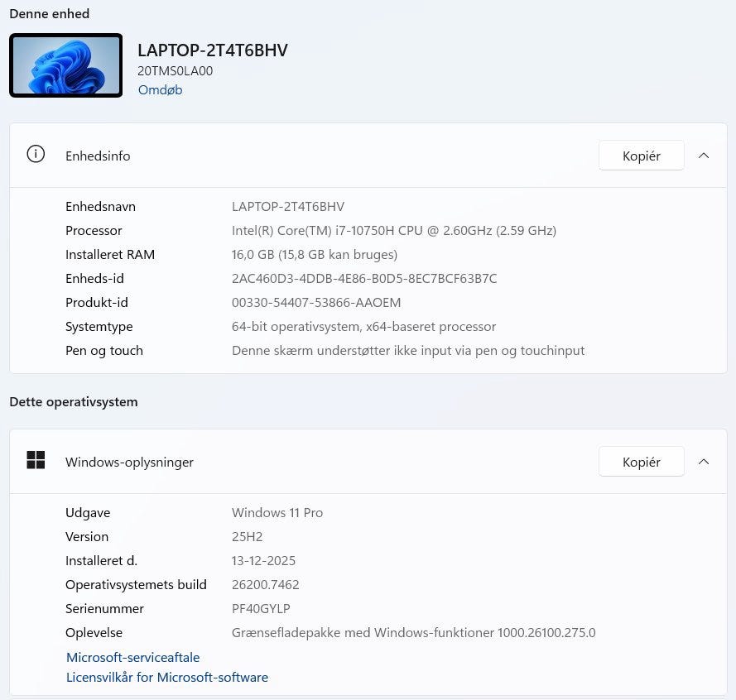Click the Enhedsnavn label

tap(100, 206)
